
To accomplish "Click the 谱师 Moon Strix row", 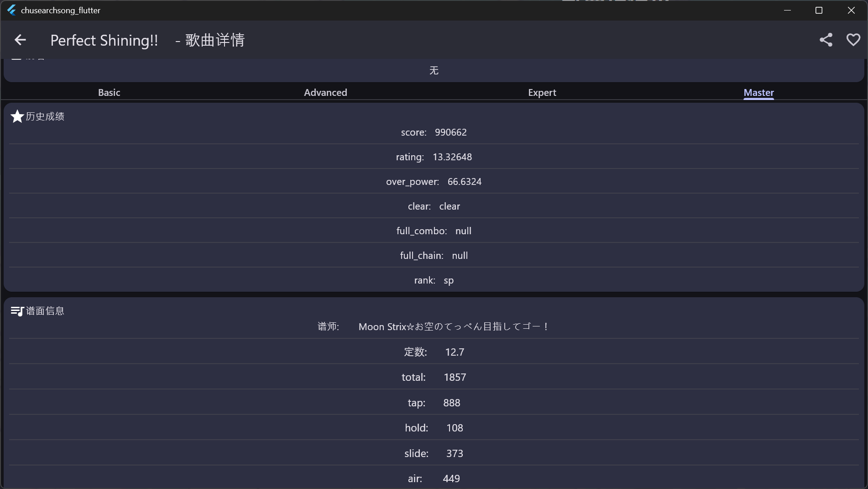I will [434, 326].
